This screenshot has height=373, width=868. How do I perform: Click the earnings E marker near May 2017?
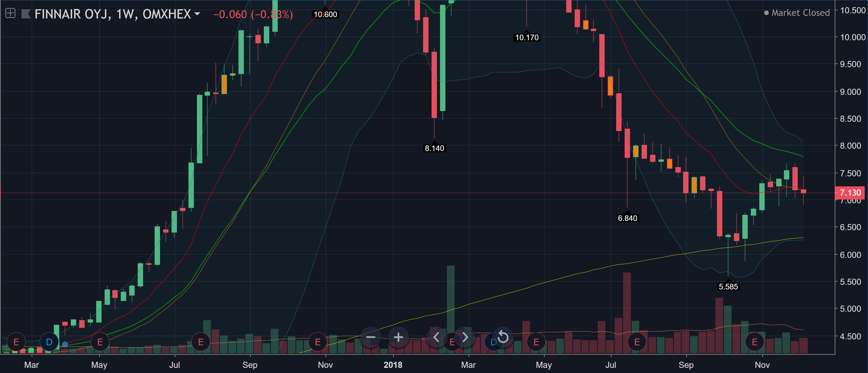(x=100, y=342)
